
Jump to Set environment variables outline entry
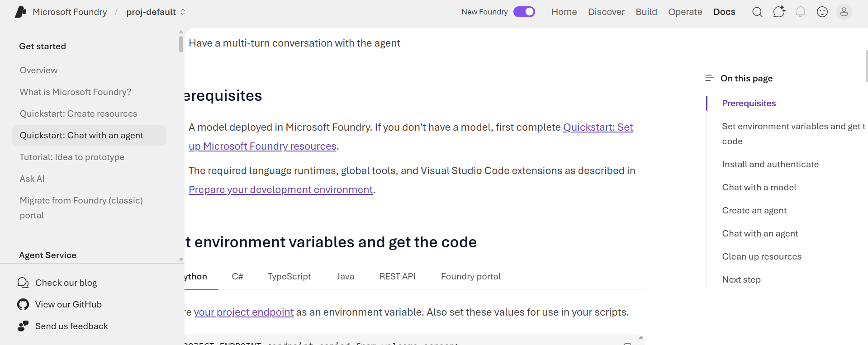pyautogui.click(x=794, y=134)
